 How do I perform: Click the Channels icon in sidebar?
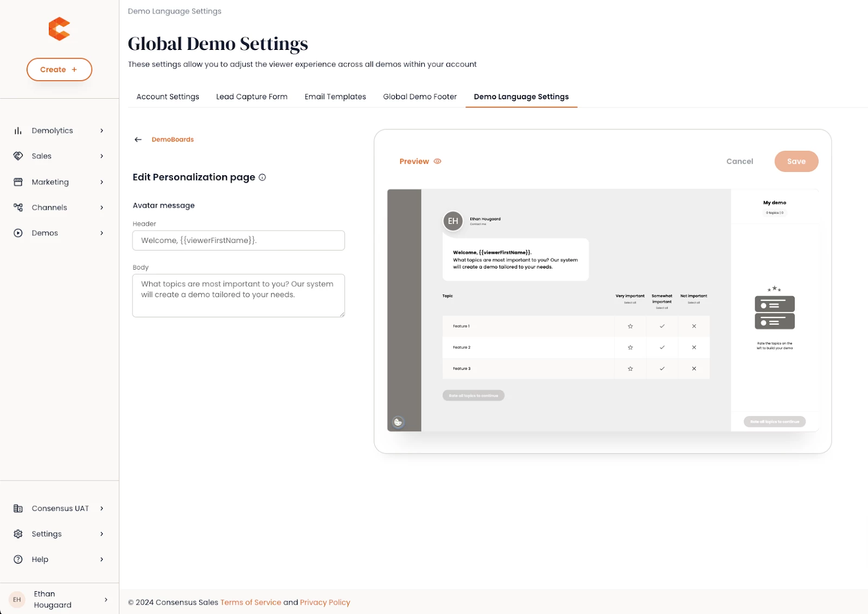[x=18, y=208]
